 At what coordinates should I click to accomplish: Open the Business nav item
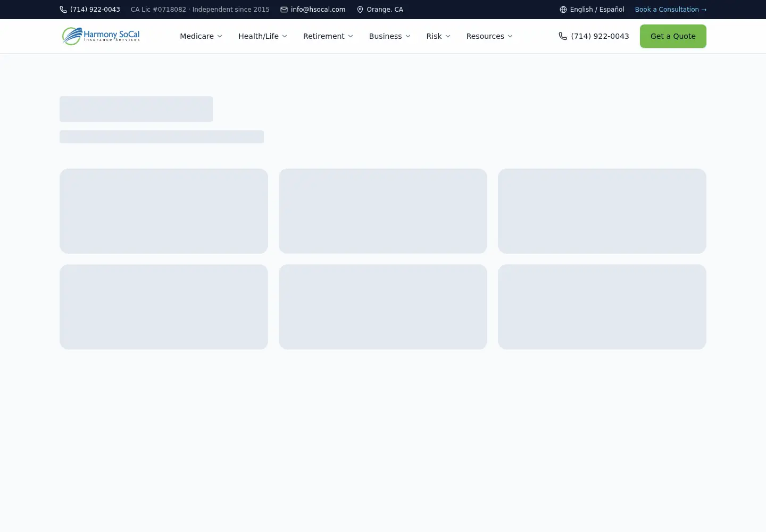pos(389,36)
